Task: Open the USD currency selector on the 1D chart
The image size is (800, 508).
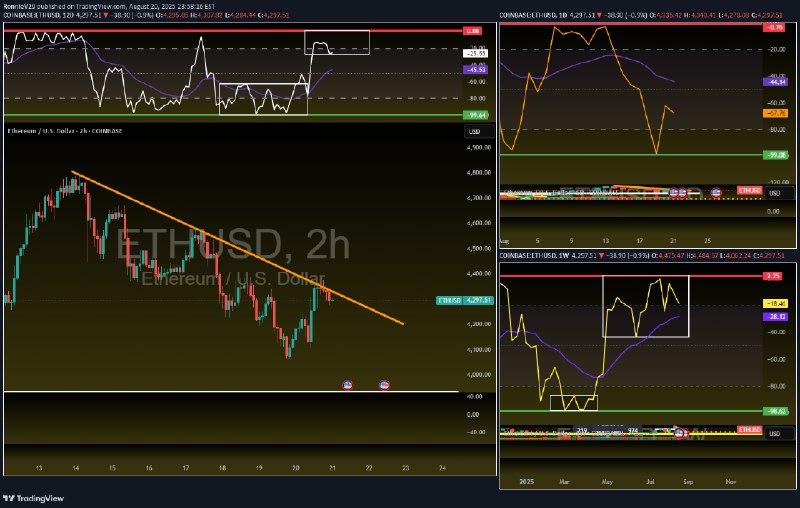Action: click(x=779, y=193)
